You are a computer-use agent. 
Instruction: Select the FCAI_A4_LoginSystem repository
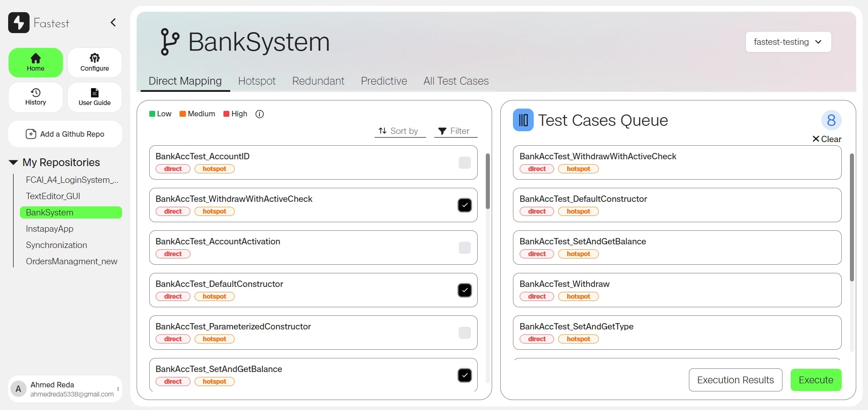pos(72,180)
